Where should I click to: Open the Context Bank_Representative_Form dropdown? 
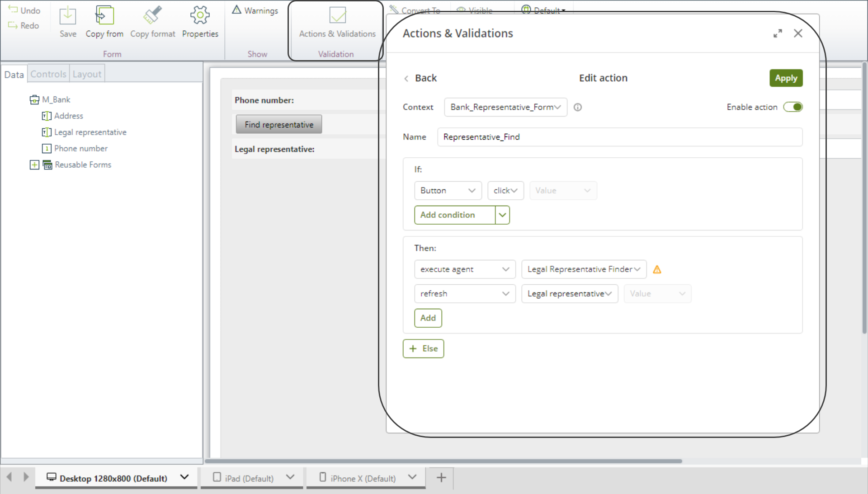tap(505, 107)
